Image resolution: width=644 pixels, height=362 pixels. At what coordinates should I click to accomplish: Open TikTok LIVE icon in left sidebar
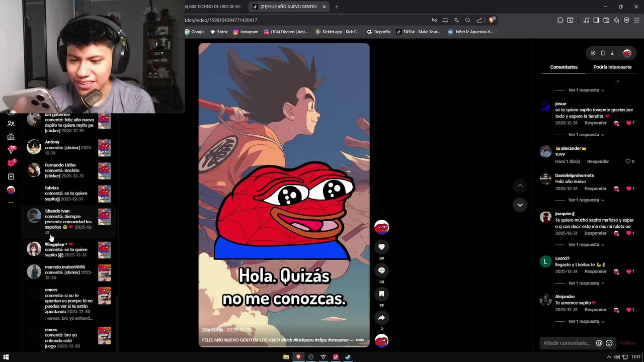click(11, 137)
